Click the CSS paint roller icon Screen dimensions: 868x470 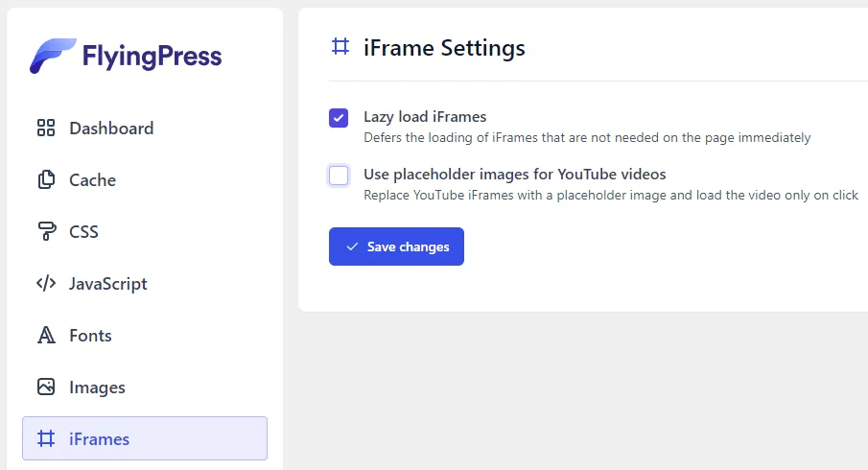(x=46, y=232)
